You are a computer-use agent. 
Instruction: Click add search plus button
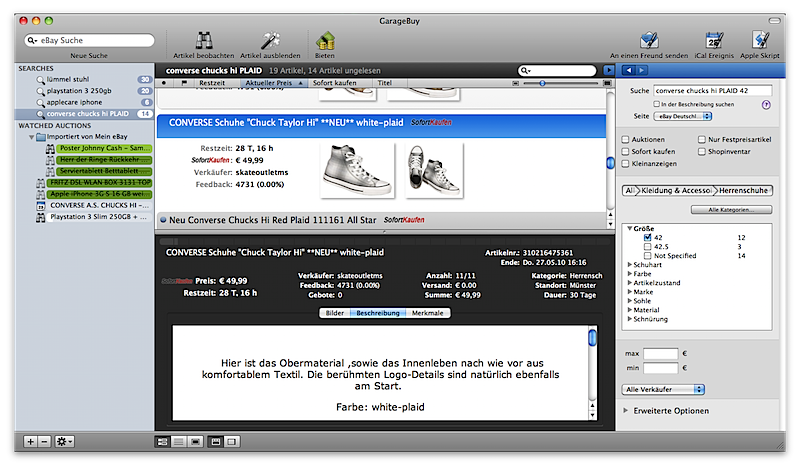[x=31, y=442]
